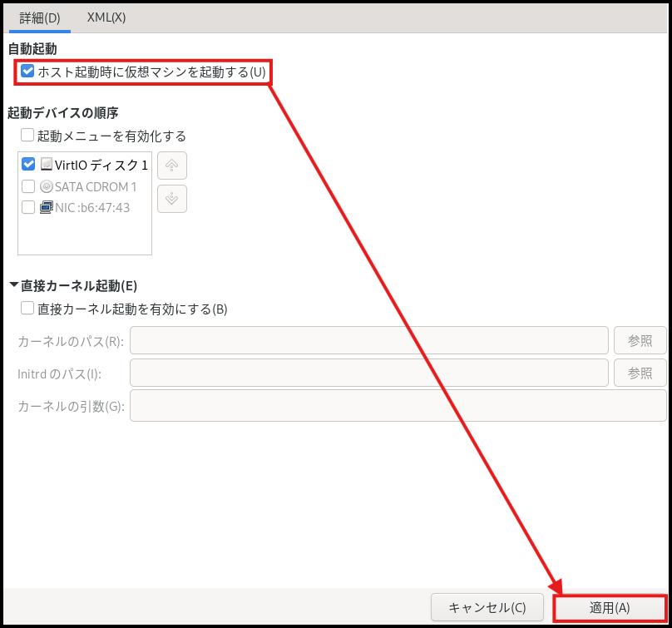
Task: Enable 起動メニューを有効化する checkbox
Action: coord(27,136)
